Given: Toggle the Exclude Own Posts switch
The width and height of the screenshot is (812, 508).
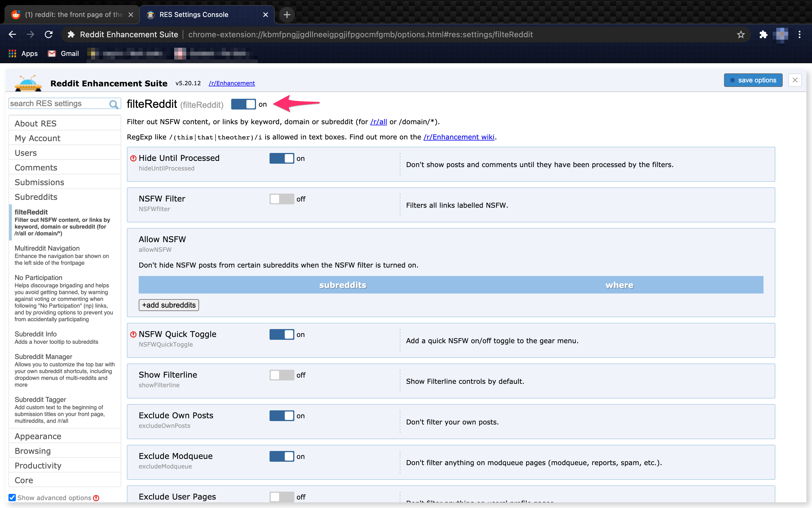Looking at the screenshot, I should (x=282, y=416).
